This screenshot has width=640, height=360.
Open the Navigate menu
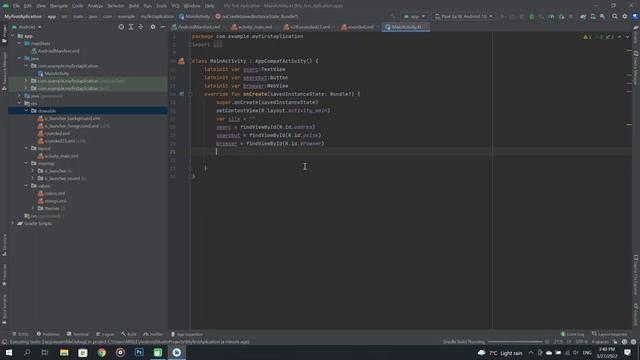pos(59,6)
